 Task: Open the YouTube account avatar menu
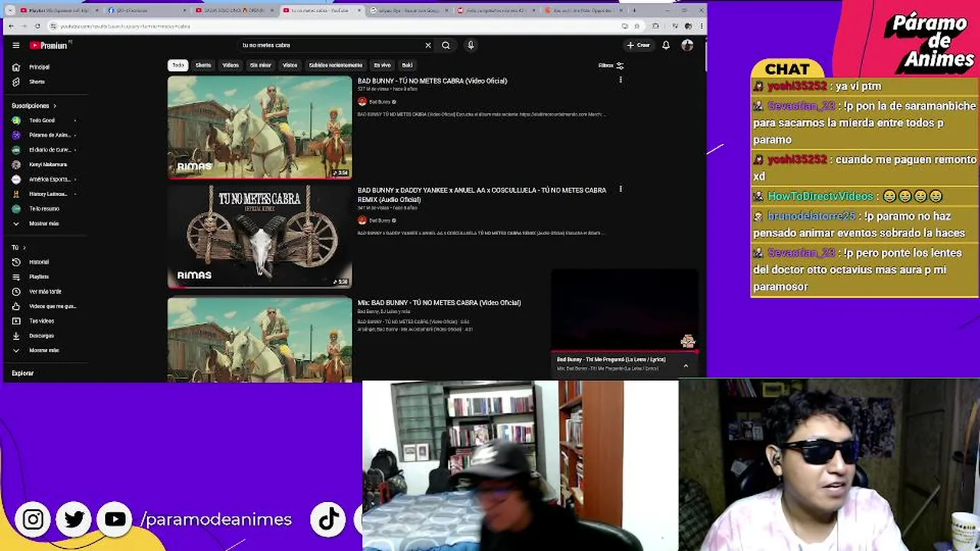coord(687,45)
